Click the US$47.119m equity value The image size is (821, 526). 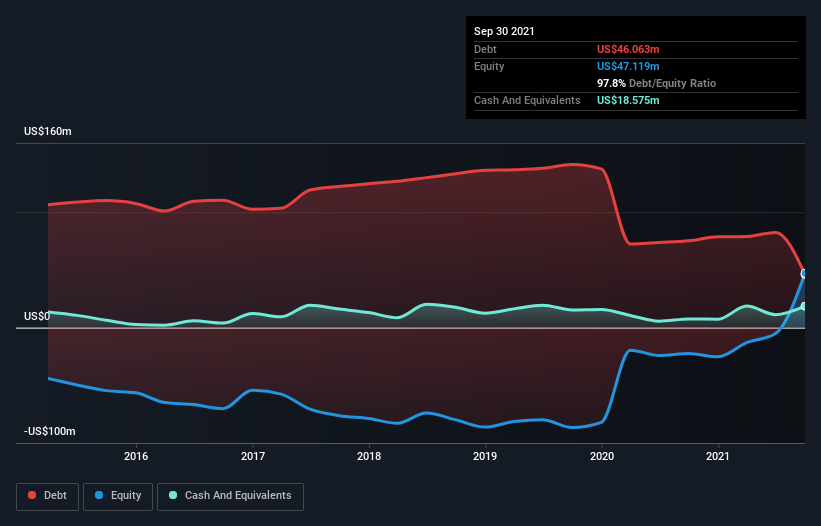coord(628,66)
